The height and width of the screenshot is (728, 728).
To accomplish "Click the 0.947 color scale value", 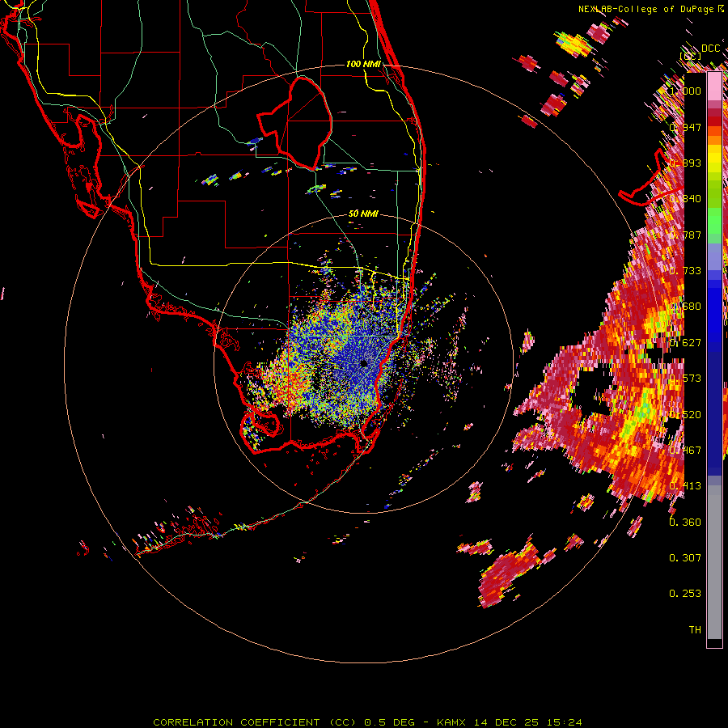I will click(685, 127).
